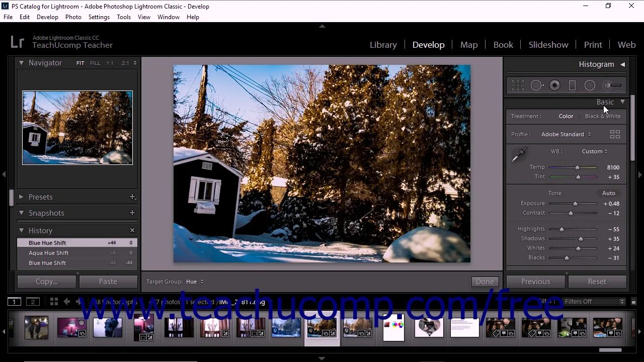Select the Spot Removal tool

coord(537,85)
